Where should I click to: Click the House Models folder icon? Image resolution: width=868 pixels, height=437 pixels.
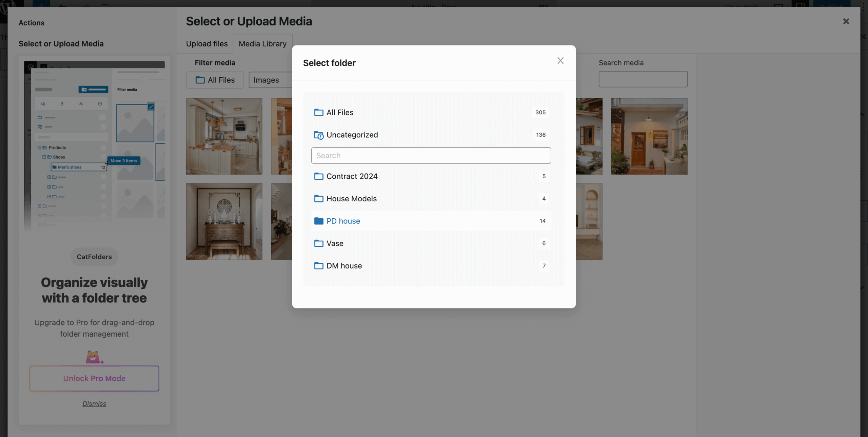318,198
